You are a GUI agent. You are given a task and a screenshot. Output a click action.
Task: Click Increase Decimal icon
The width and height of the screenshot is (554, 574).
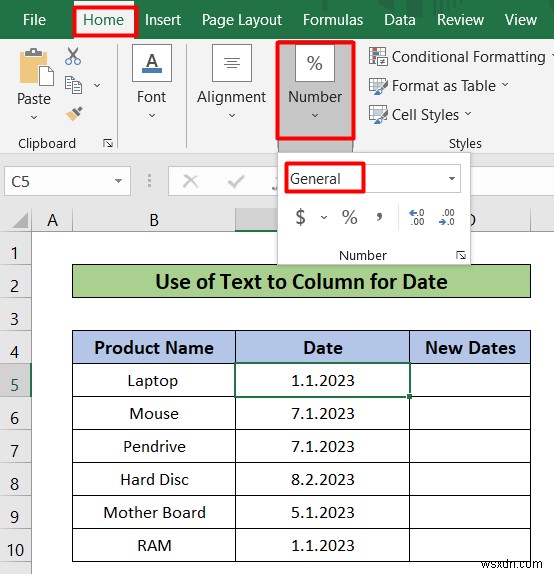[x=417, y=217]
